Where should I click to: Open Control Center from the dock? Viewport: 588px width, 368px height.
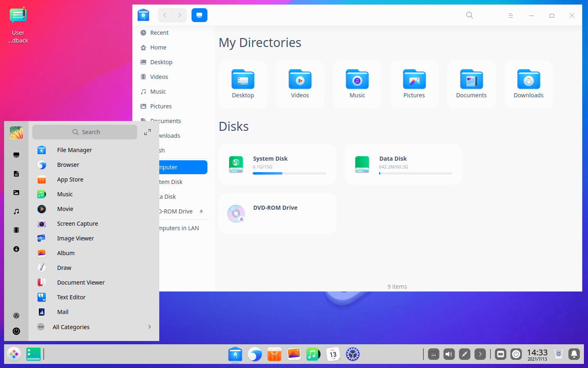coord(352,354)
